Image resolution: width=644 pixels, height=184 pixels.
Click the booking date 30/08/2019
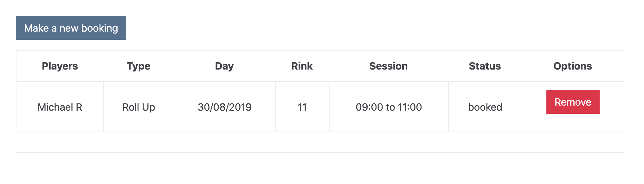pos(224,107)
